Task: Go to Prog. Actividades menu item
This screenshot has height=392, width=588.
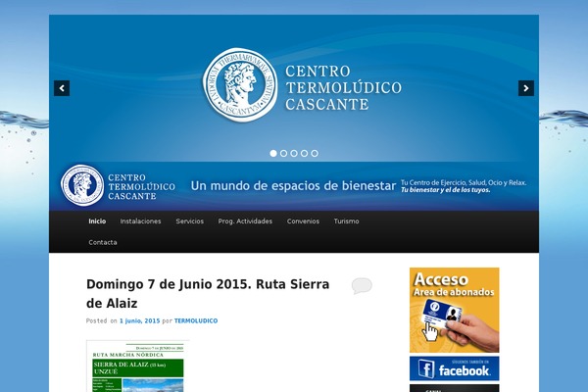Action: 245,221
